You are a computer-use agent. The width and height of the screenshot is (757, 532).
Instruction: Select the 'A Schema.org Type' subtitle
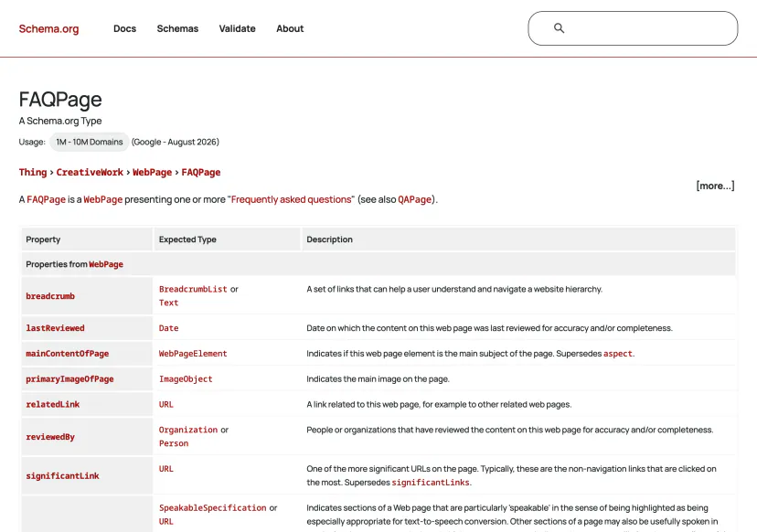coord(60,121)
